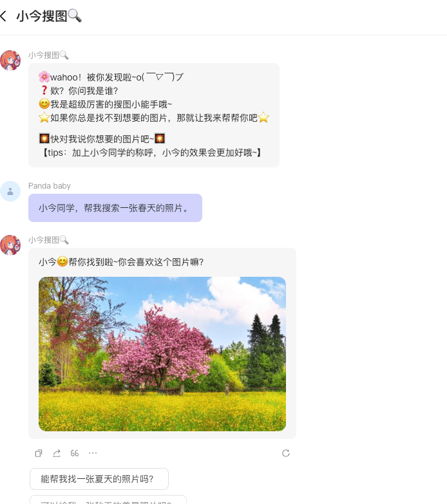Viewport: 447px width, 504px height.
Task: Click the welcome message bubble with tips
Action: tap(154, 115)
